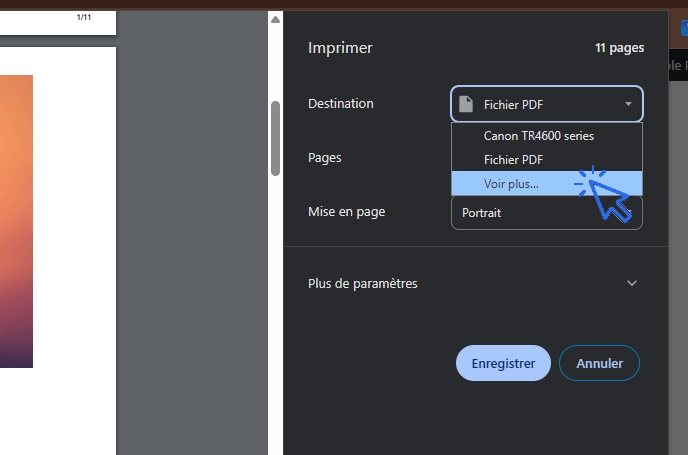This screenshot has width=688, height=455.
Task: Click the gradient image in page preview
Action: click(x=16, y=220)
